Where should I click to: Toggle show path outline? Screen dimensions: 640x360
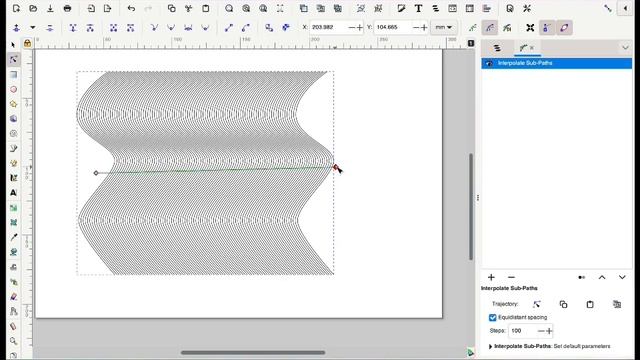point(564,27)
